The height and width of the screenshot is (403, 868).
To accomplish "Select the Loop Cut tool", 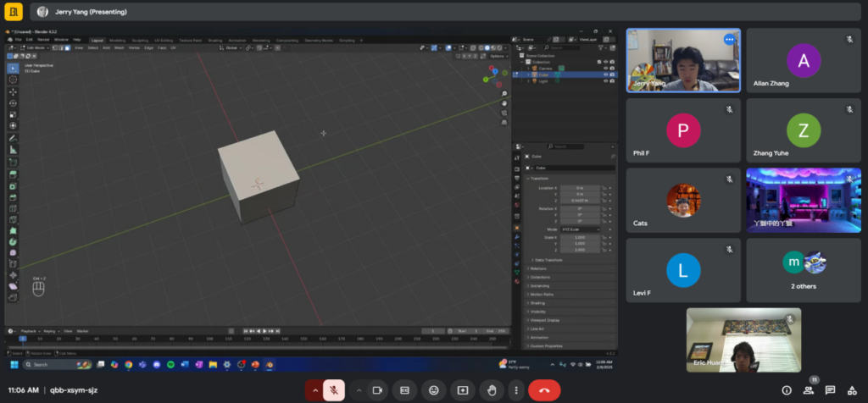I will 13,208.
